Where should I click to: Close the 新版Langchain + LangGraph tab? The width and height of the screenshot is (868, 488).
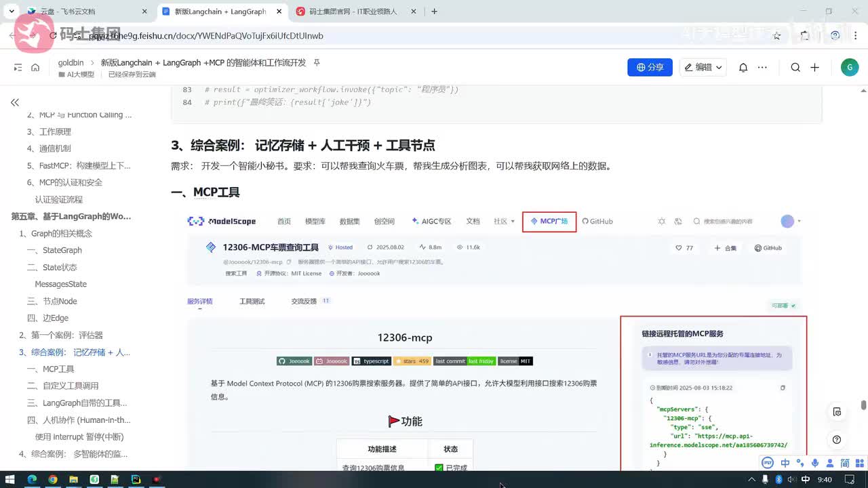click(x=279, y=12)
